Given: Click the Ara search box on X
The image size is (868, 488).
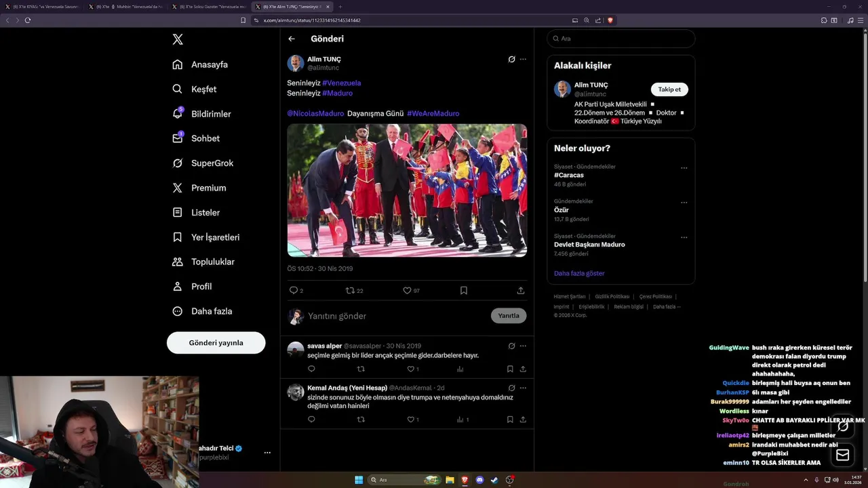Looking at the screenshot, I should tap(621, 39).
